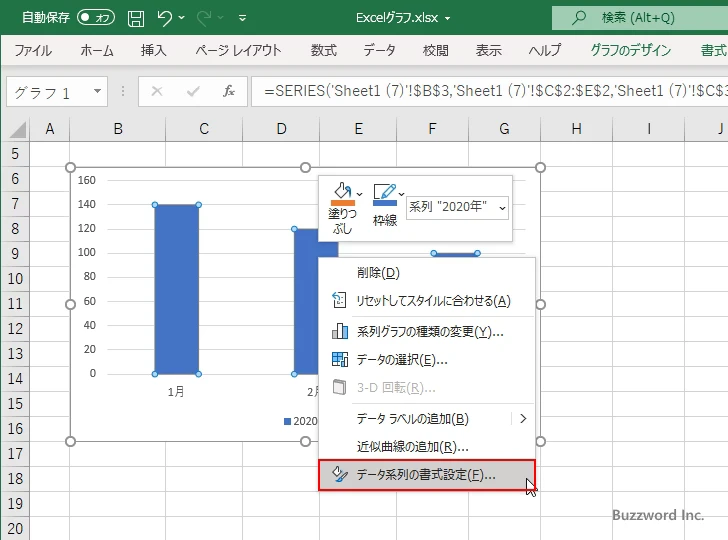Screen dimensions: 728x540
Task: Switch to the 挿入 ribbon tab
Action: (154, 50)
